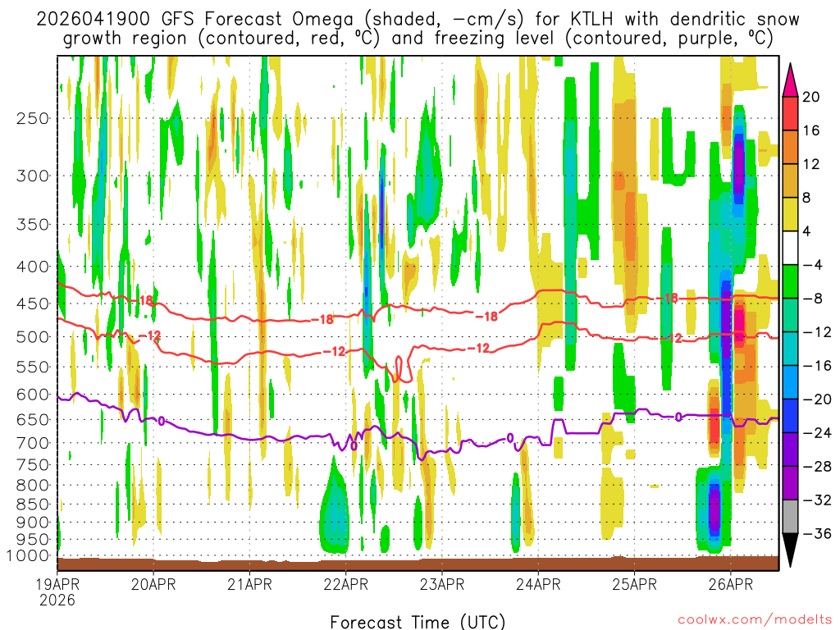
Task: Select the 26APR time axis label
Action: [731, 584]
